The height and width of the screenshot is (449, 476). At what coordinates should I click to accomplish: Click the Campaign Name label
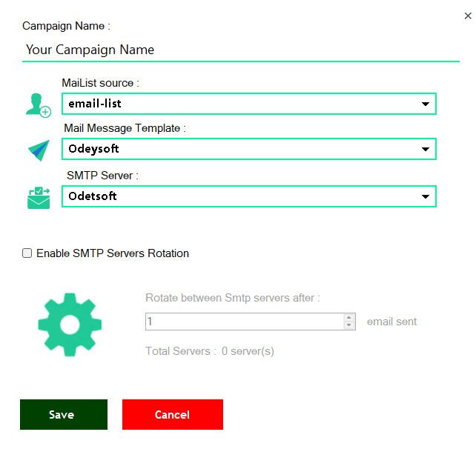coord(66,26)
